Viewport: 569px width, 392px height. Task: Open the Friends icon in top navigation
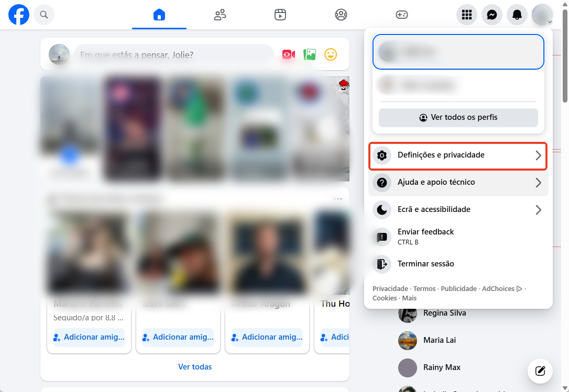[220, 15]
